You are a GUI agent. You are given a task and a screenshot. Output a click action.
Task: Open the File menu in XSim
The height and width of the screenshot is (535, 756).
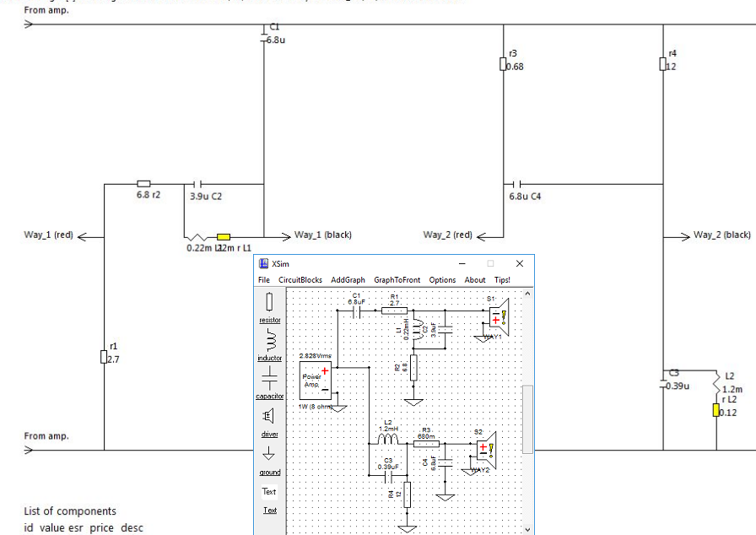(x=264, y=280)
